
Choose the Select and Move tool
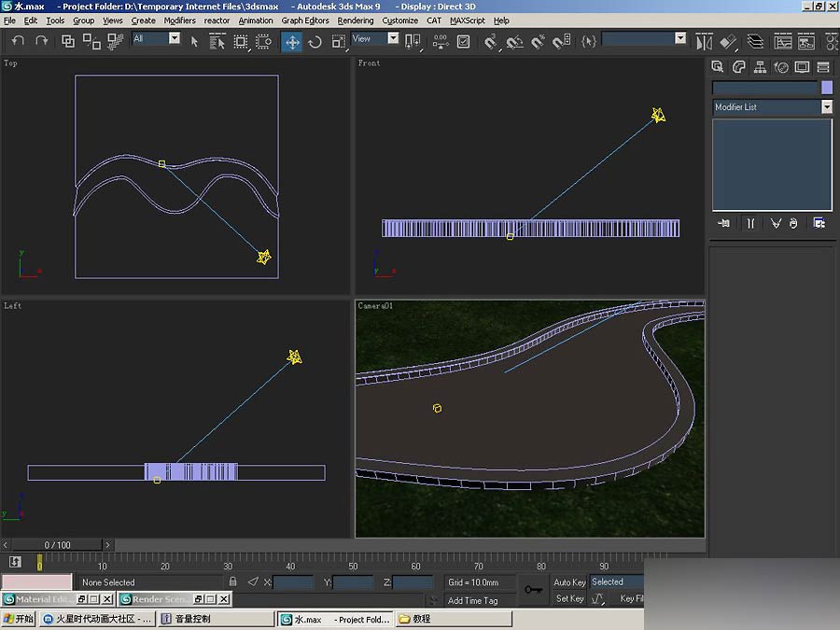[292, 41]
